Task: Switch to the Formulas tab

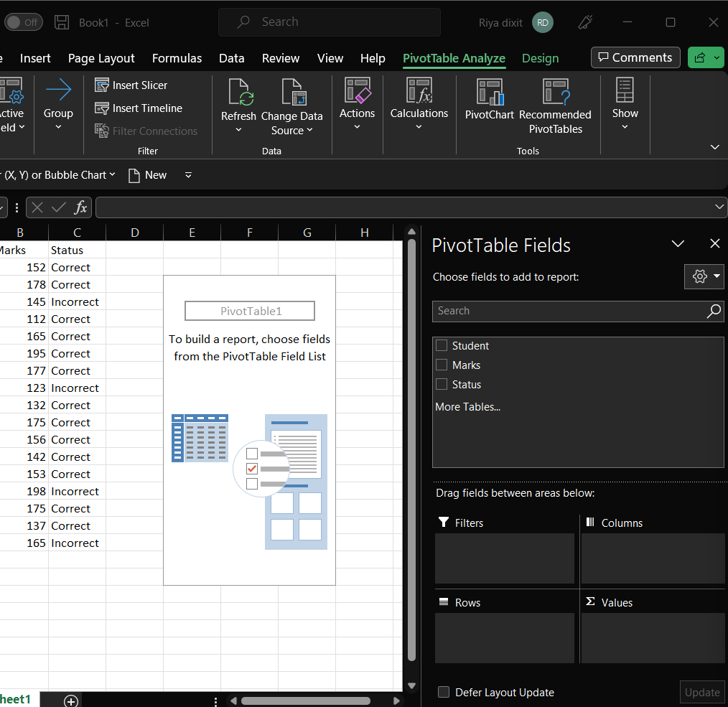Action: point(177,58)
